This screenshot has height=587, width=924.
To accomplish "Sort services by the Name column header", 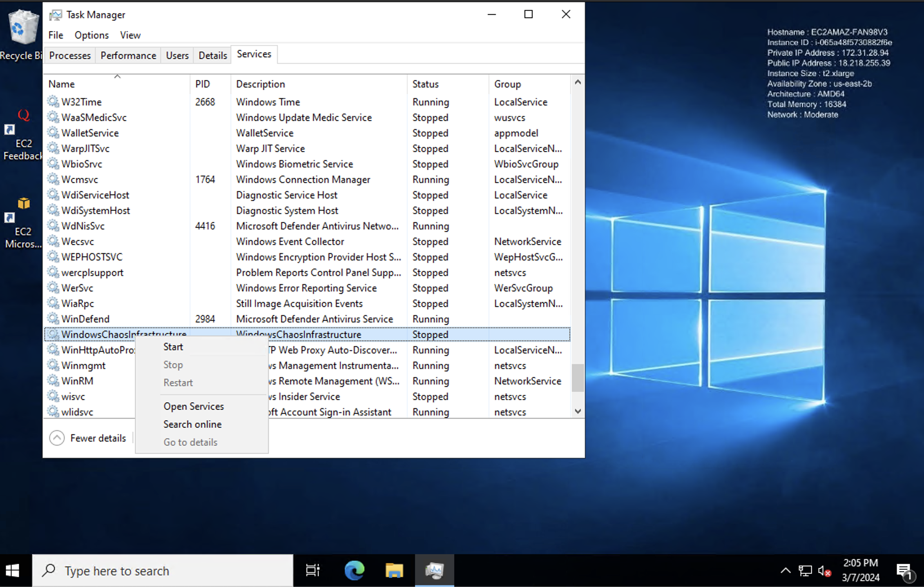I will [x=62, y=84].
